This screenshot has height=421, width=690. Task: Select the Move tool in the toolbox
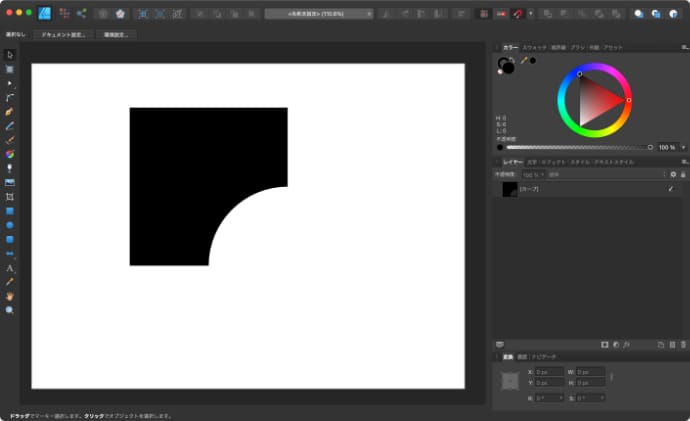click(10, 54)
